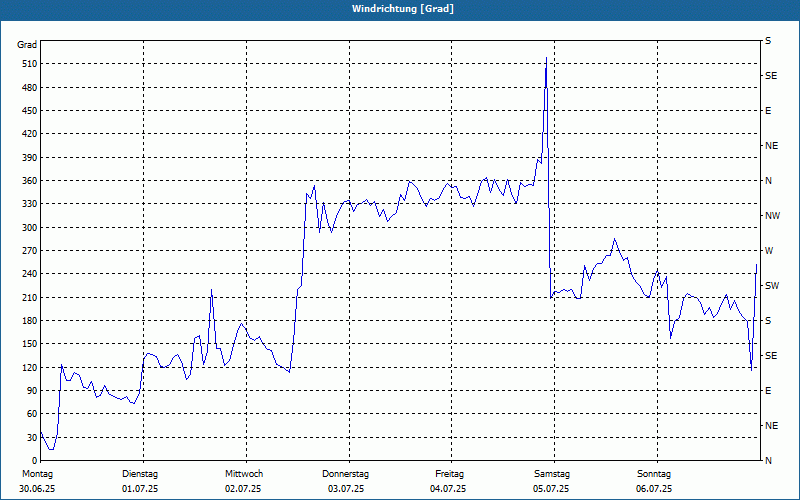The image size is (800, 500).
Task: Click the Montag day label
Action: click(37, 474)
